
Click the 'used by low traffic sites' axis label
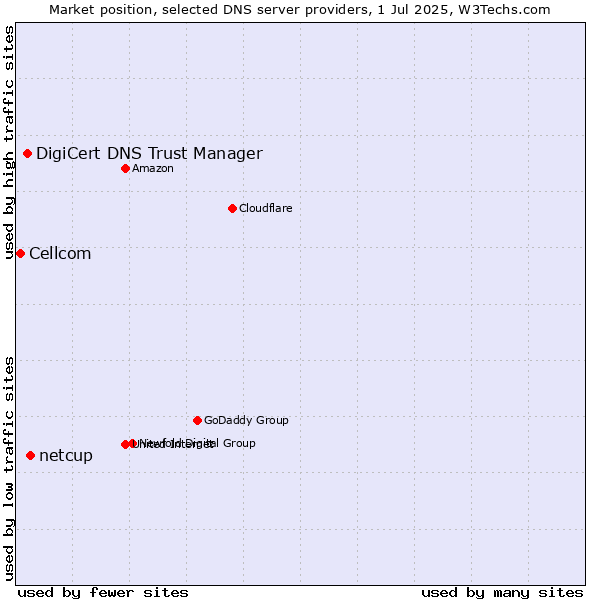(x=9, y=469)
